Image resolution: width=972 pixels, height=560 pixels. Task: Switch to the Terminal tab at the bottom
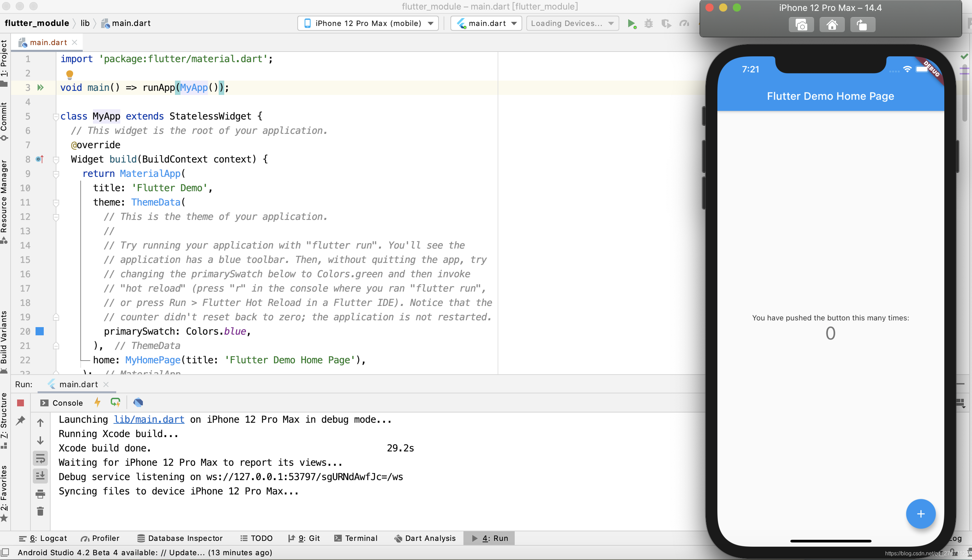pos(355,538)
